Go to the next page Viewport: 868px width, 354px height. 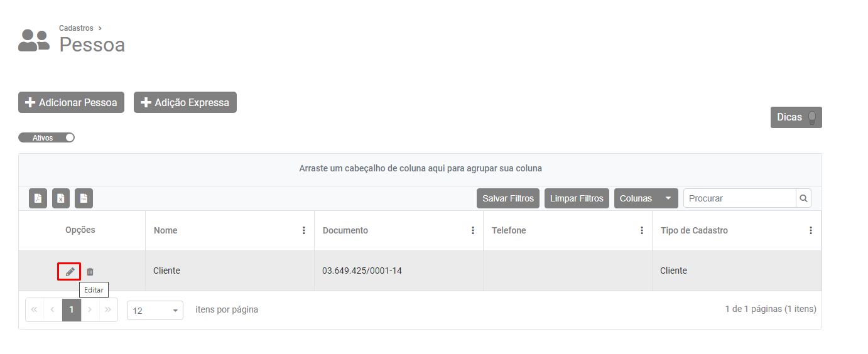90,309
